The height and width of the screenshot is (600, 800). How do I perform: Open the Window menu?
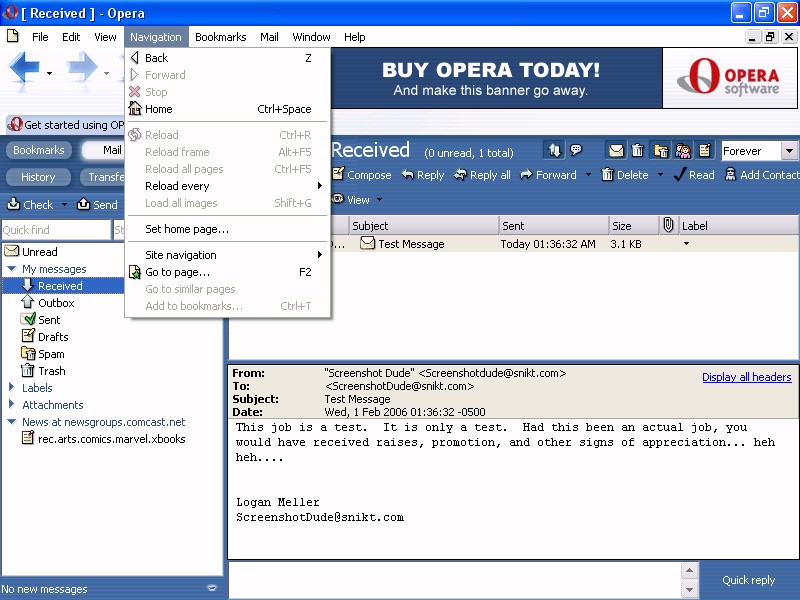tap(311, 37)
